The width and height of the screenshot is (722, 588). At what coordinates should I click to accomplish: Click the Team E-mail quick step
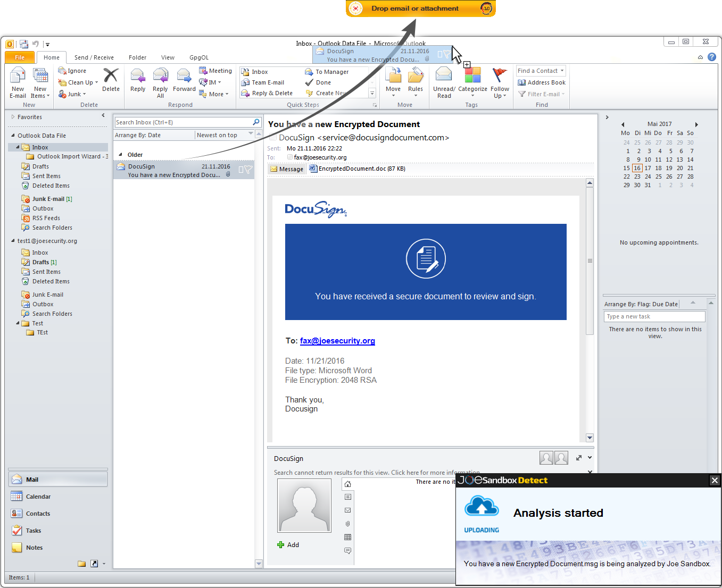click(263, 82)
